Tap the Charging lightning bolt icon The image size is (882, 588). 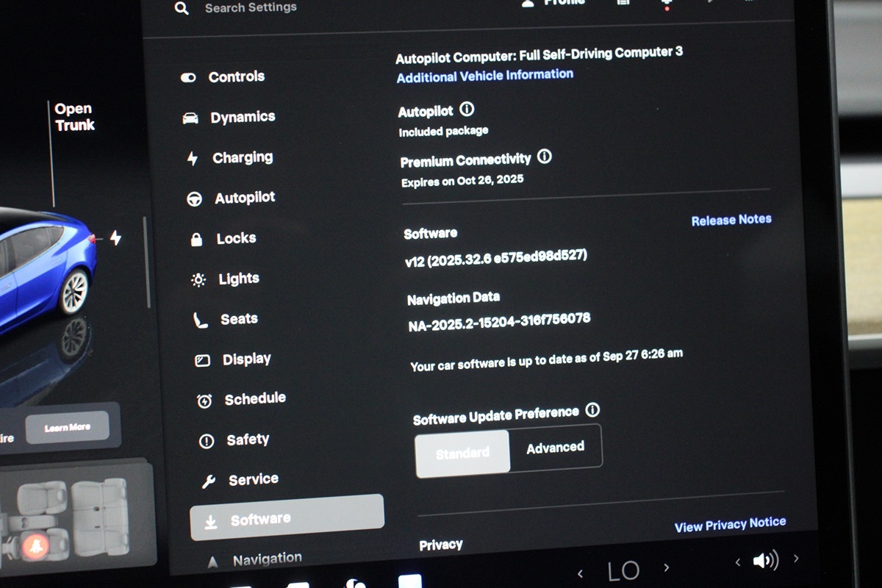193,158
